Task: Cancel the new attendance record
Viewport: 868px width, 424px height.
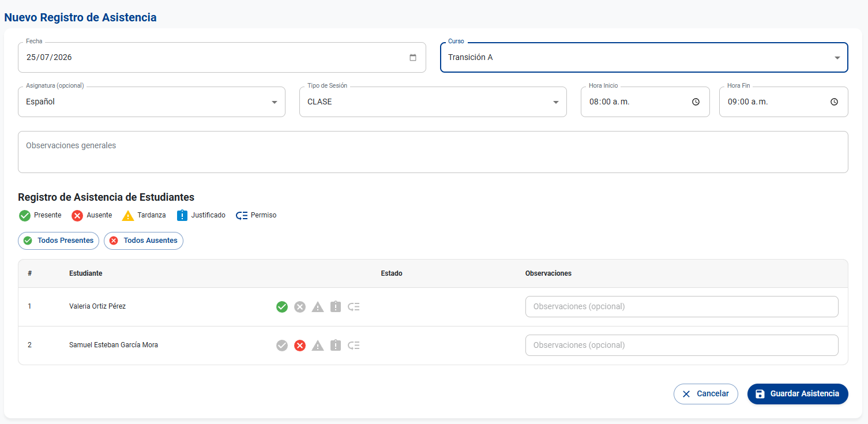Action: coord(706,393)
